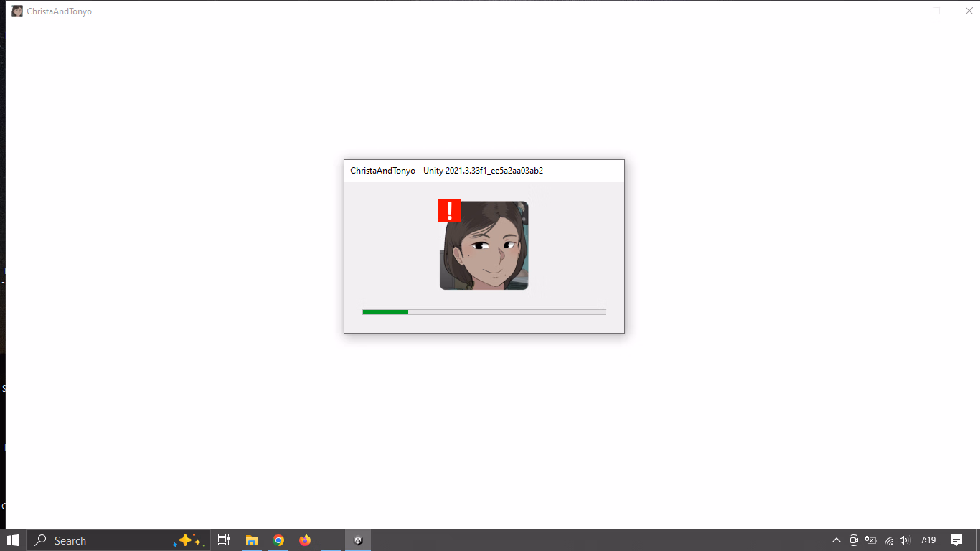Screen dimensions: 980x551
Task: Click the Unity game taskbar icon
Action: [358, 540]
